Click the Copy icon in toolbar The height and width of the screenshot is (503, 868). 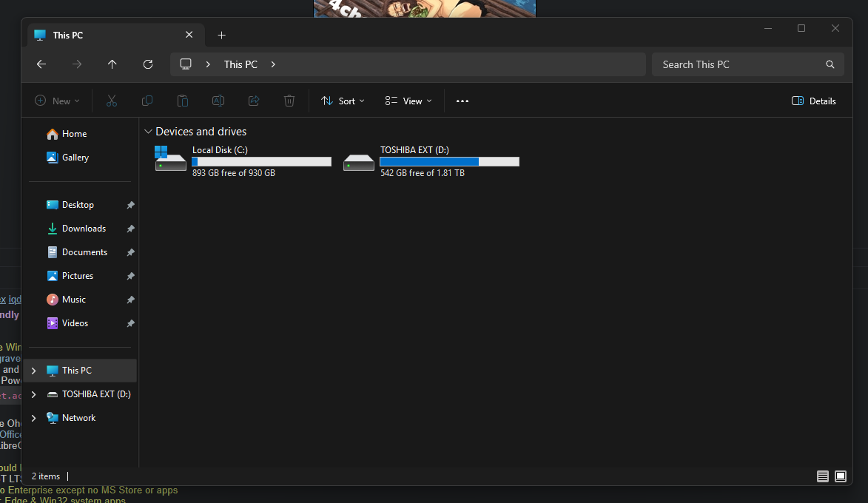pyautogui.click(x=147, y=101)
